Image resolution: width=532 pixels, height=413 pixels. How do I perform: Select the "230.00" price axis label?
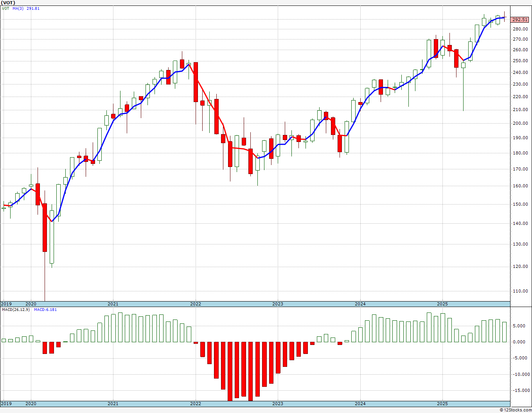(x=520, y=84)
